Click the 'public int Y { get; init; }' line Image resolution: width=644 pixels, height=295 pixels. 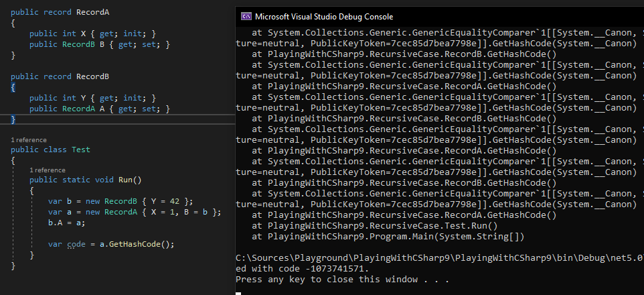(x=93, y=98)
